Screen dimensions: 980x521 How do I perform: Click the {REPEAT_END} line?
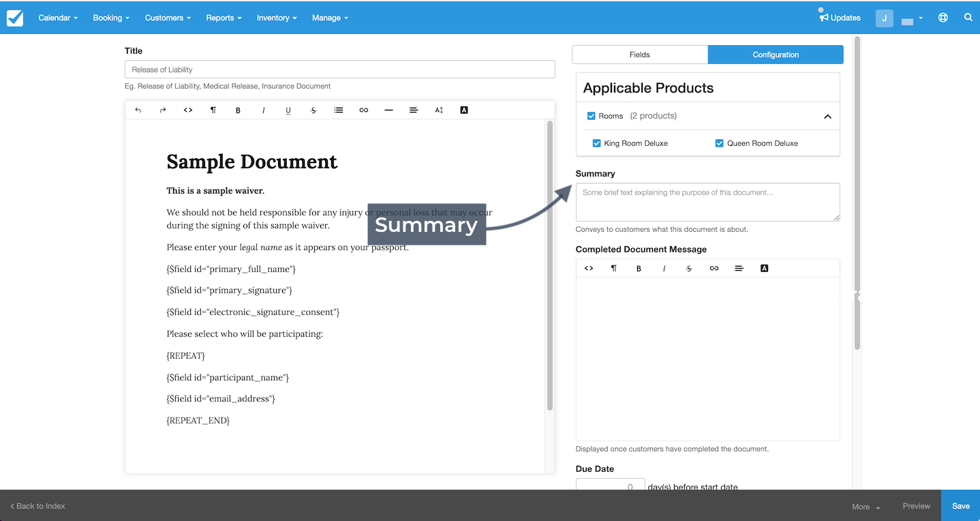tap(198, 421)
